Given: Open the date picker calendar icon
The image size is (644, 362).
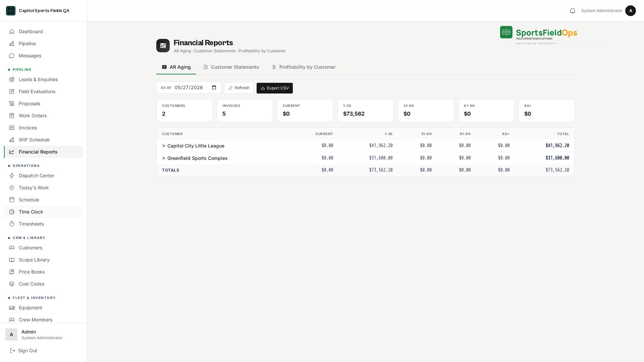Looking at the screenshot, I should coord(214,87).
